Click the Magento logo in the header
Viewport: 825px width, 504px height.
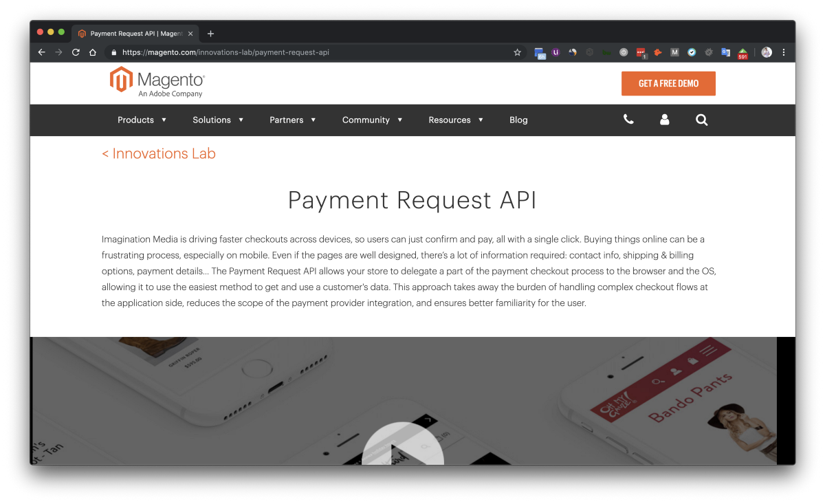157,82
